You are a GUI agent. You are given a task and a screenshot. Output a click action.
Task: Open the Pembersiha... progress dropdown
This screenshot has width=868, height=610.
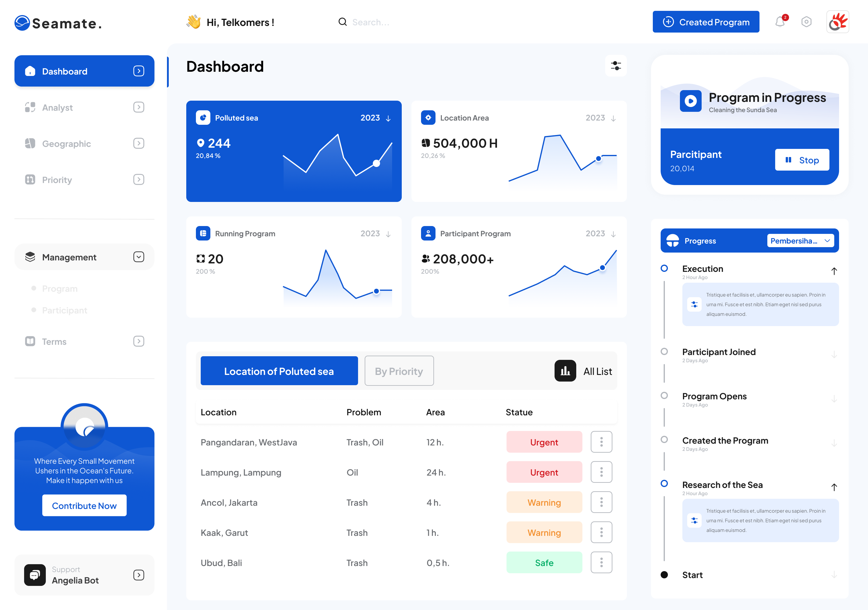click(x=800, y=241)
